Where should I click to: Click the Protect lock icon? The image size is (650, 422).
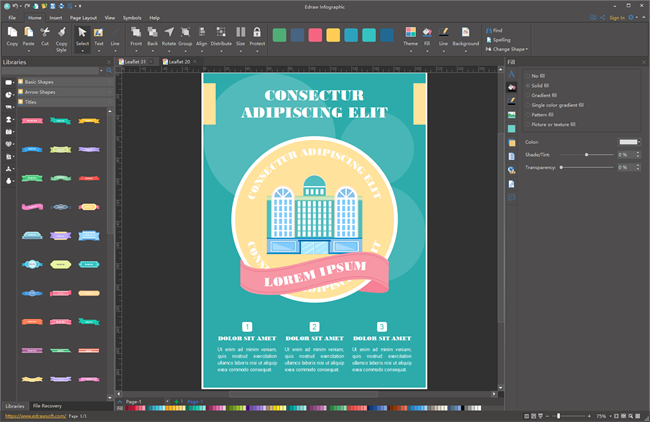[257, 34]
